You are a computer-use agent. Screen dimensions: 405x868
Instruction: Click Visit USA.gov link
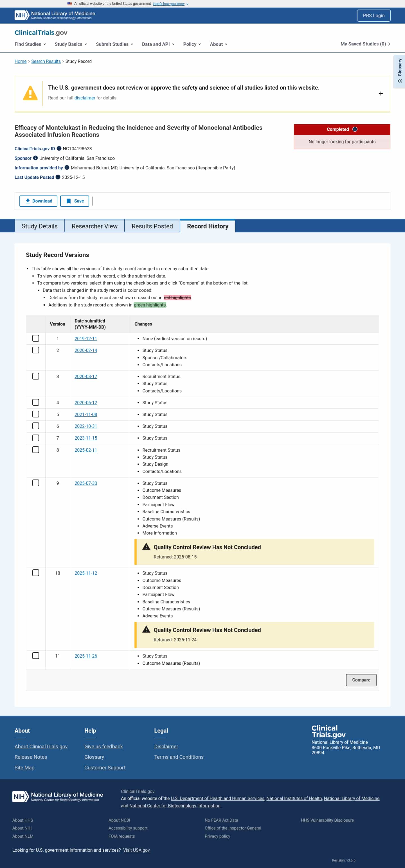[x=136, y=850]
